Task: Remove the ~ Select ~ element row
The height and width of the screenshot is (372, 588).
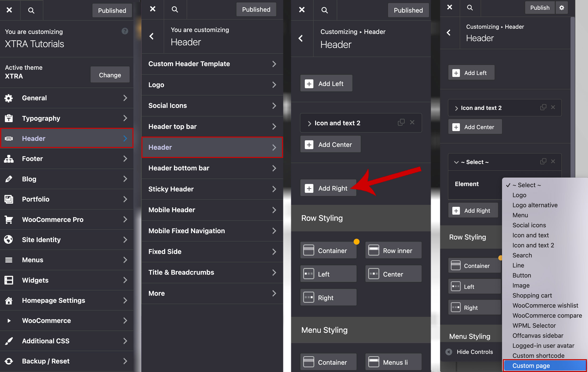Action: (553, 161)
